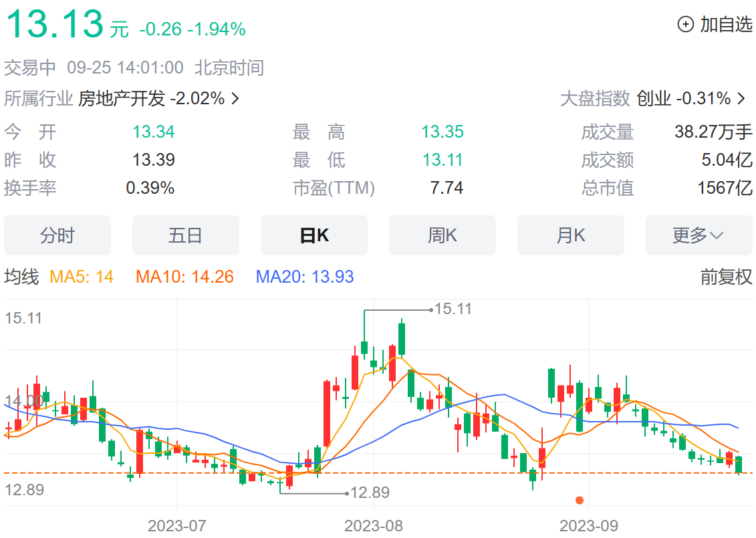Click the MA20: 13.93 legend label
The image size is (756, 538).
tap(305, 277)
